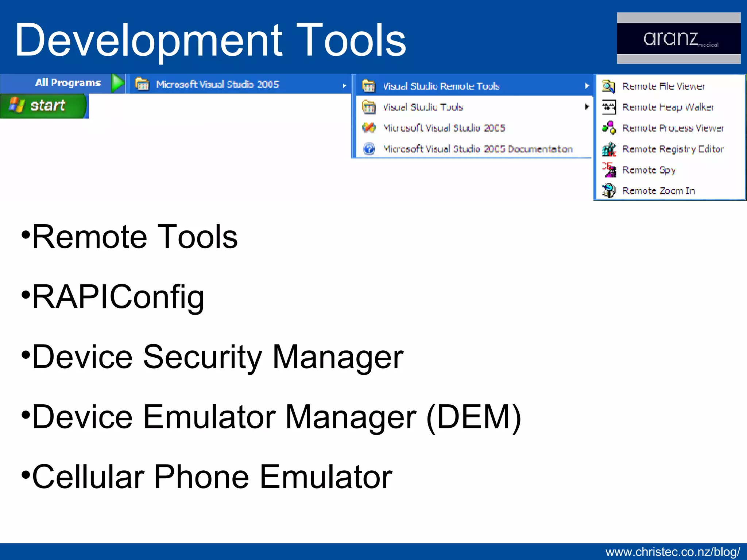
Task: Launch Remote Registry Editor
Action: click(x=670, y=149)
